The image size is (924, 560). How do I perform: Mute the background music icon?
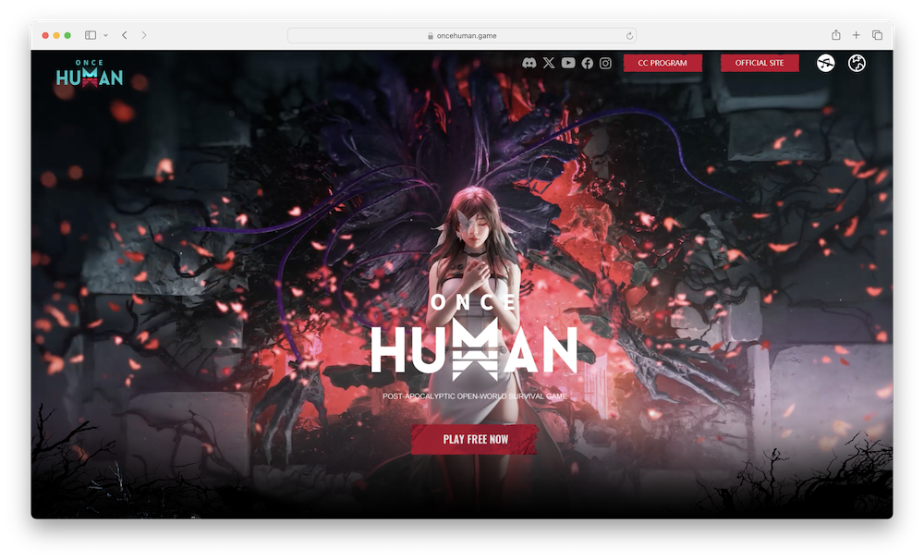click(x=825, y=63)
